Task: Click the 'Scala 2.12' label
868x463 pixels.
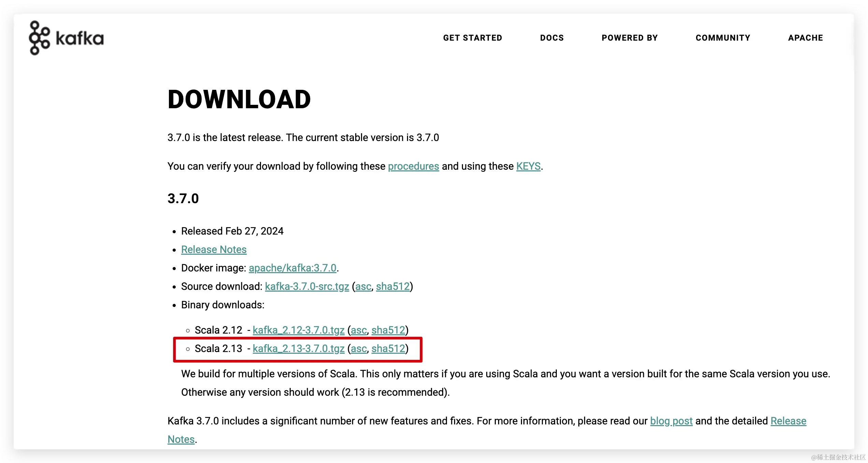Action: (x=218, y=330)
